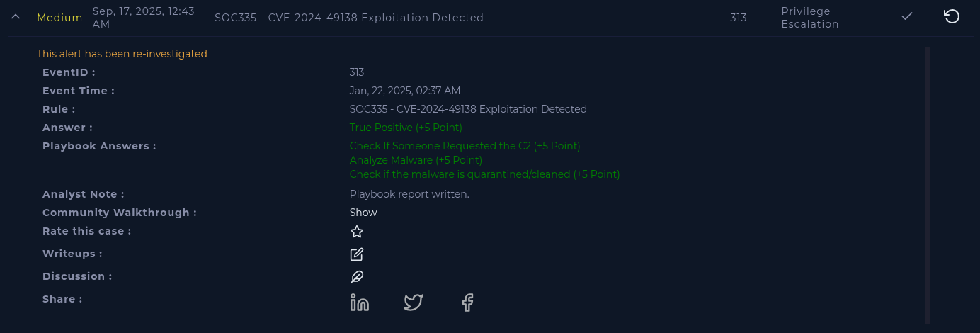980x333 pixels.
Task: Show the Community Walkthrough
Action: click(x=363, y=213)
